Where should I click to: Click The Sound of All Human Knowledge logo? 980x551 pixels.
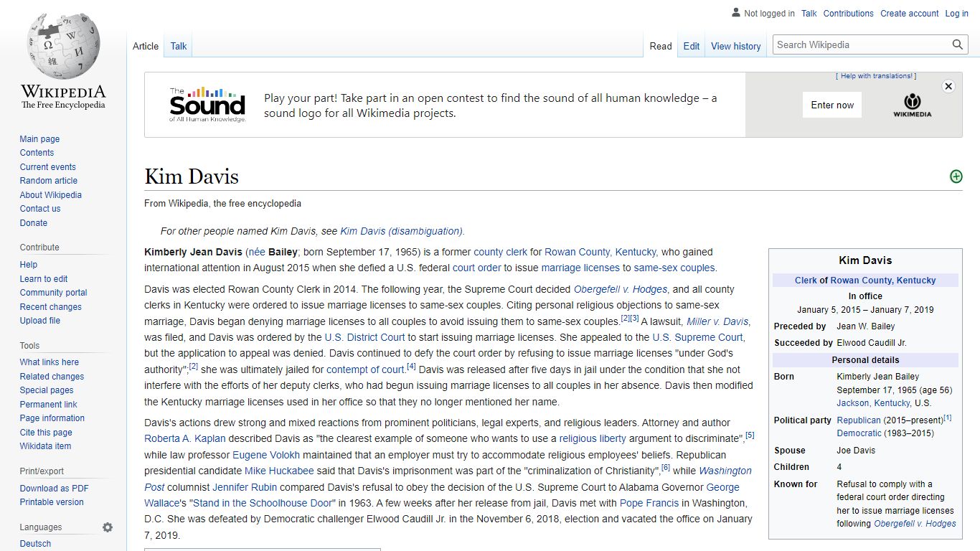207,105
